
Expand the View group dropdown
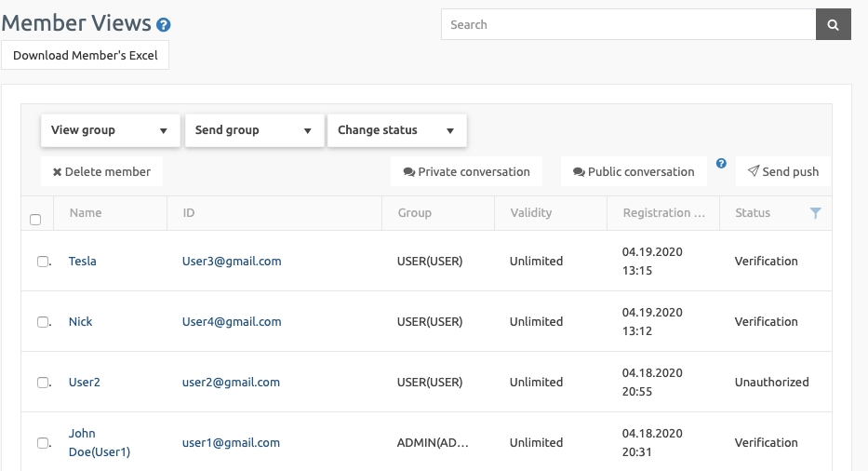tap(110, 130)
